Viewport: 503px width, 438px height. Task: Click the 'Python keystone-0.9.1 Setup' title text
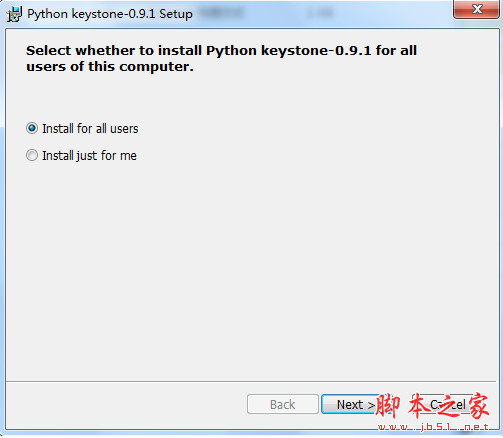pos(110,14)
